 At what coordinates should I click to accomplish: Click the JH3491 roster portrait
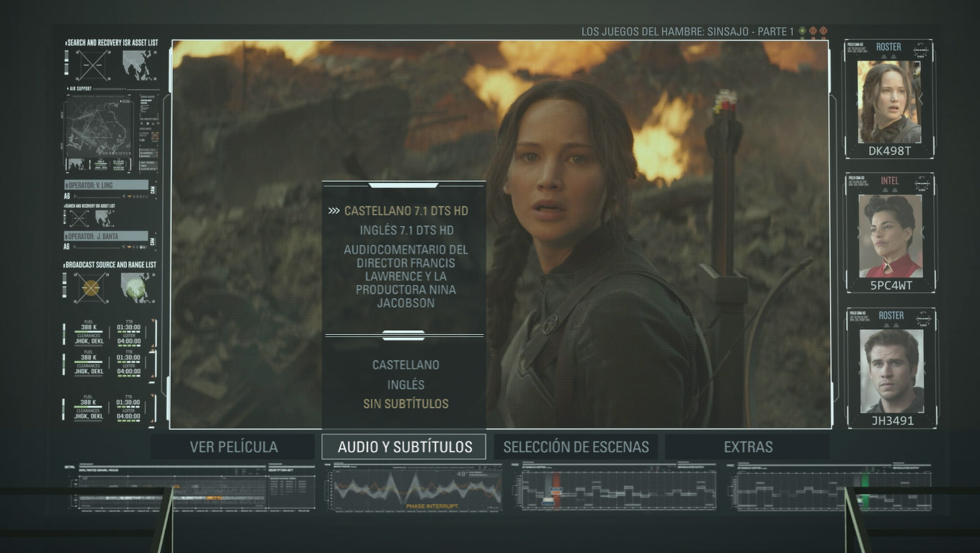click(x=891, y=370)
